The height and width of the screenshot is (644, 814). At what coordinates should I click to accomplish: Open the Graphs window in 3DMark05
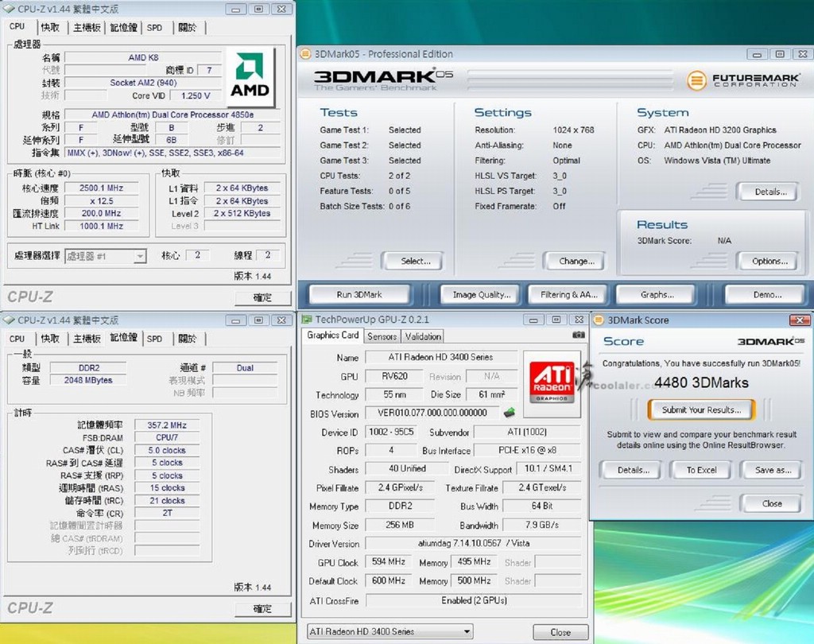(x=657, y=294)
